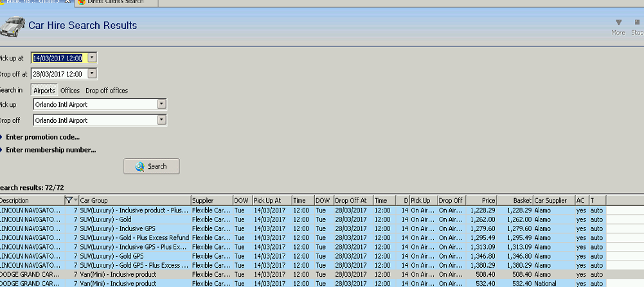Sort by the Description column header
Screen dimensions: 644x287
[31, 200]
